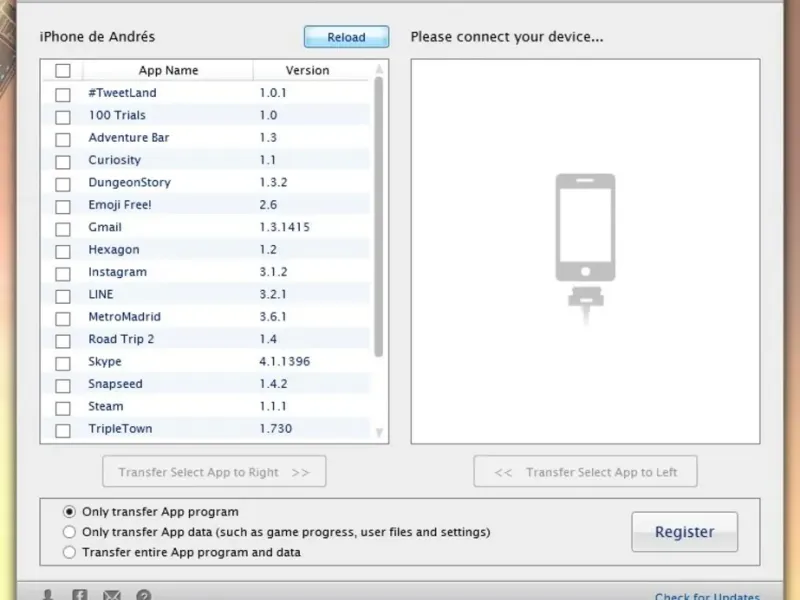800x600 pixels.
Task: Tick the Steam app checkbox
Action: click(x=63, y=408)
